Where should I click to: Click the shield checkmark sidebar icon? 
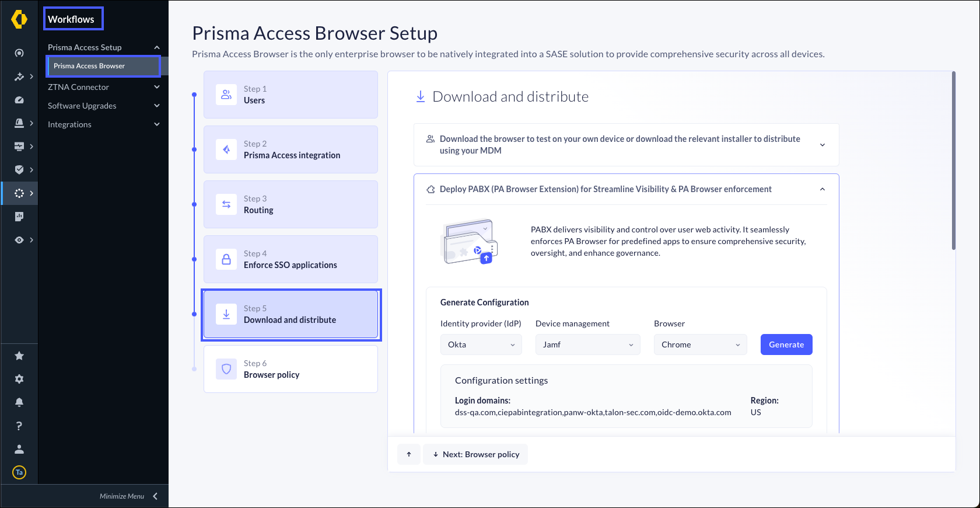pyautogui.click(x=19, y=170)
